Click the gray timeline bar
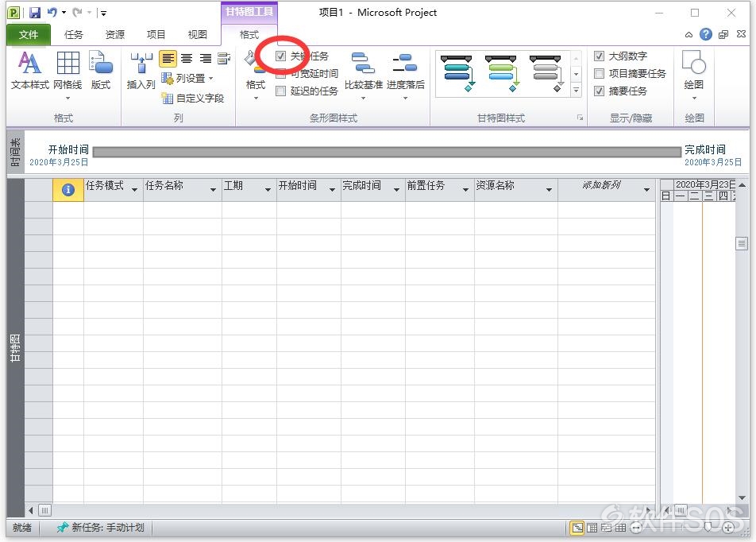Viewport: 756px width, 542px height. click(x=387, y=153)
